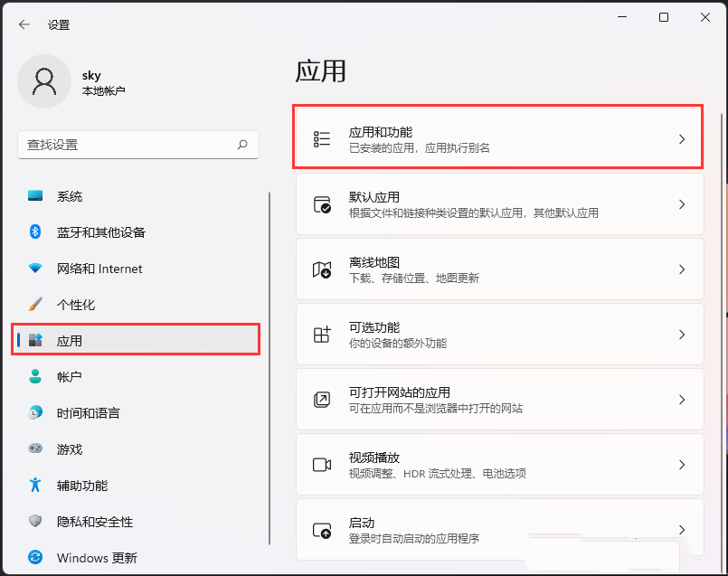The width and height of the screenshot is (728, 576).
Task: Click the back arrow button
Action: click(24, 24)
